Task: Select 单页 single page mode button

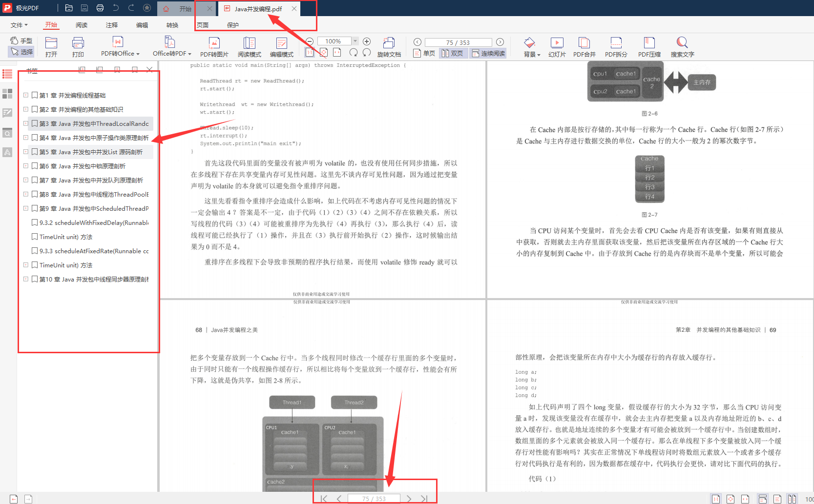Action: tap(424, 53)
